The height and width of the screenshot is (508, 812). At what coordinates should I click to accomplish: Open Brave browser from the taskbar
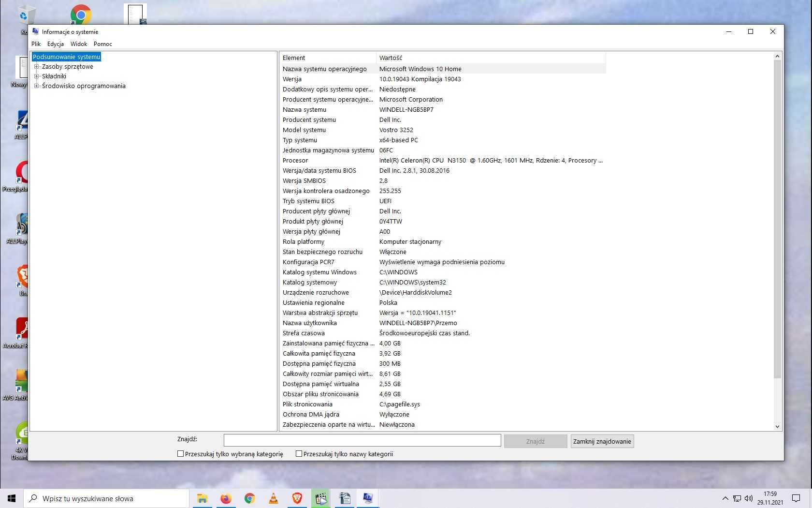coord(297,498)
